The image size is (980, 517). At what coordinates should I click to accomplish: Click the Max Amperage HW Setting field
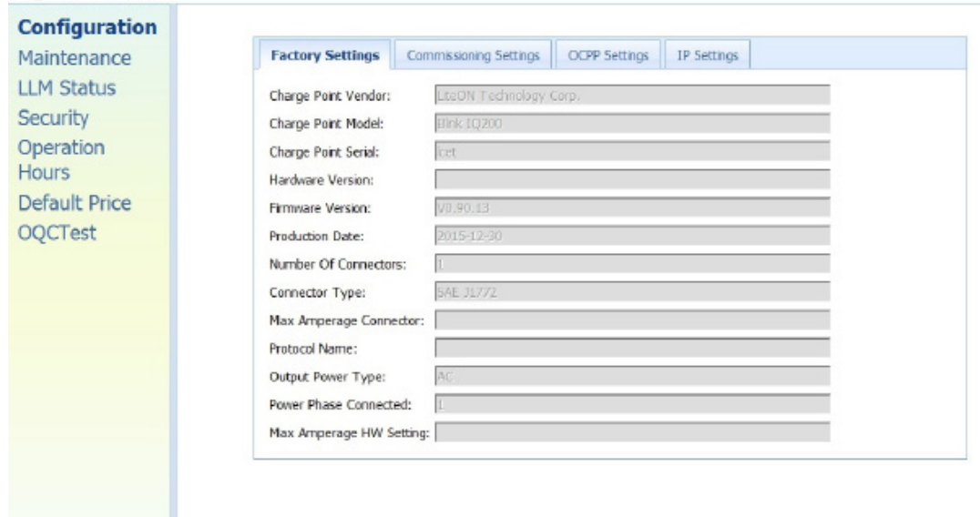pyautogui.click(x=632, y=432)
